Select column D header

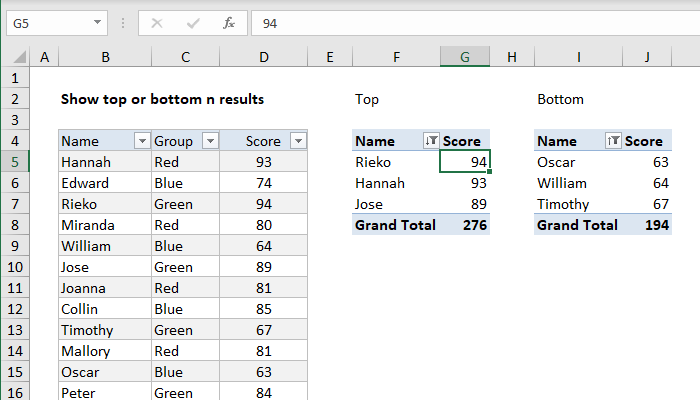point(264,57)
